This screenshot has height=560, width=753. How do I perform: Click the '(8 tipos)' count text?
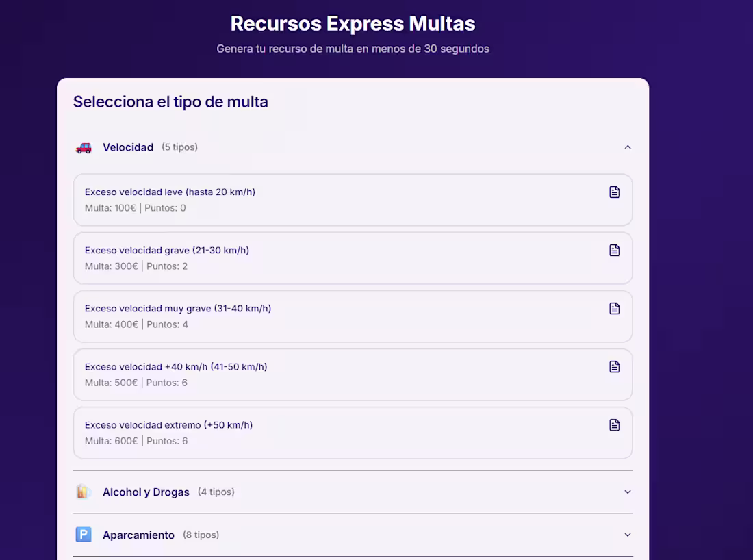pos(201,535)
